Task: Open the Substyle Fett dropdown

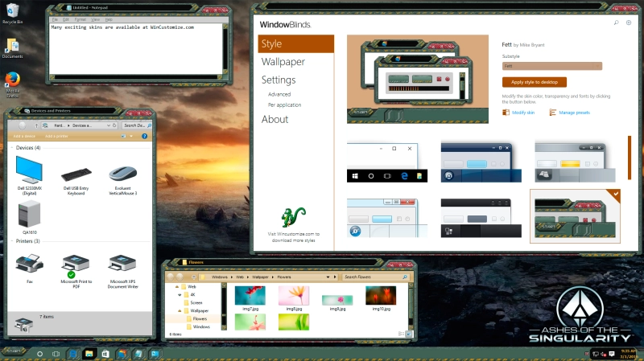Action: pyautogui.click(x=552, y=66)
